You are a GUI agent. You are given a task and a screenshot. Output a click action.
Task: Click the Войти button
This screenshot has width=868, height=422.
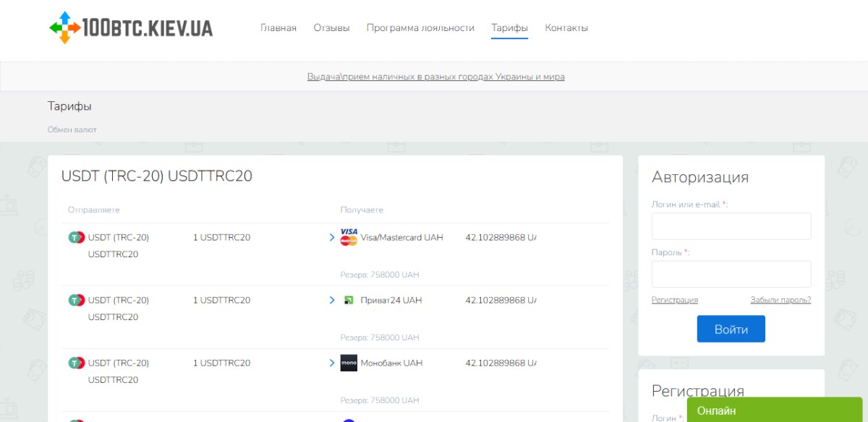pos(731,329)
